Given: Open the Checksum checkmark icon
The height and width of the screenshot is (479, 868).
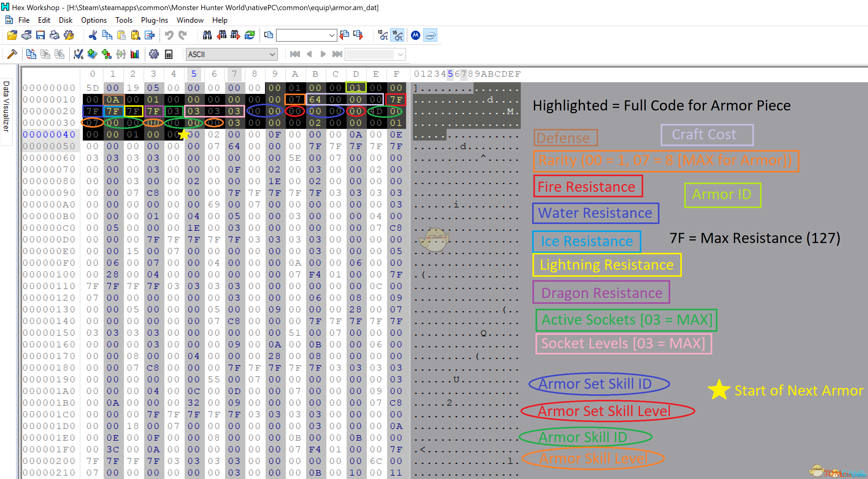Looking at the screenshot, I should [x=79, y=54].
